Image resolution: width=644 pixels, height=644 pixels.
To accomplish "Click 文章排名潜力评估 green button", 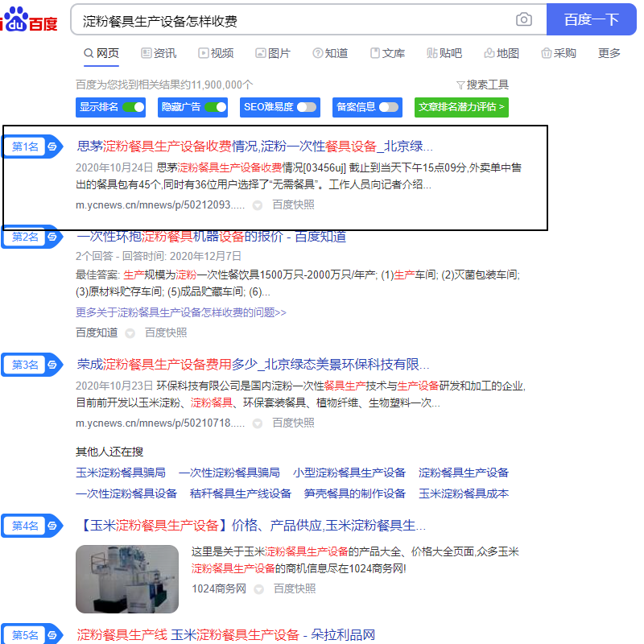I will point(461,107).
